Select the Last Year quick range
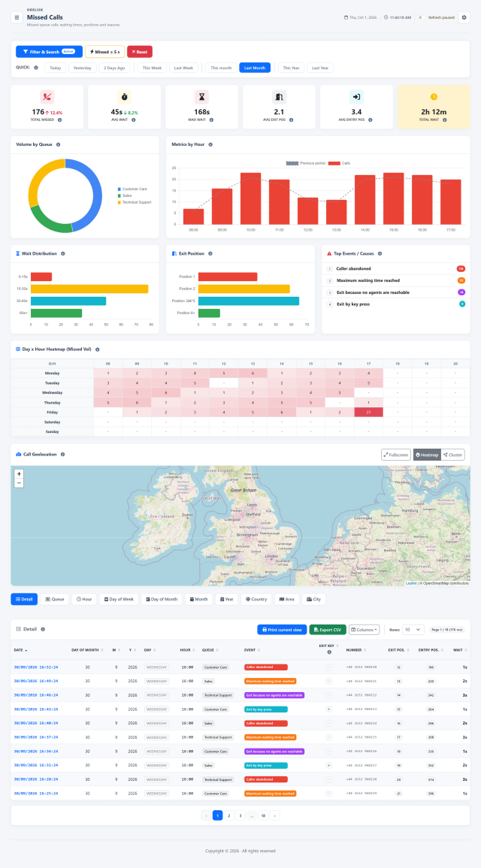 (320, 68)
